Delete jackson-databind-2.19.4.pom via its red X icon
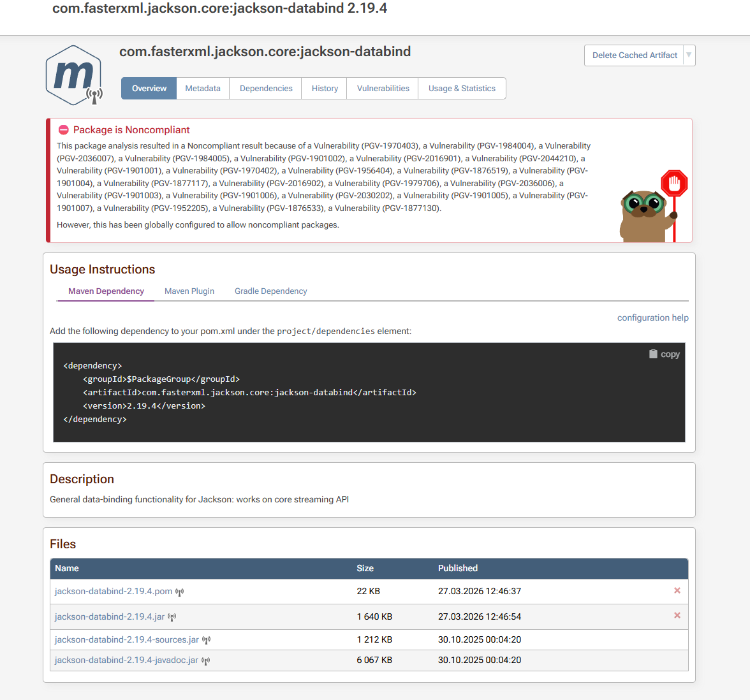750x700 pixels. (677, 590)
